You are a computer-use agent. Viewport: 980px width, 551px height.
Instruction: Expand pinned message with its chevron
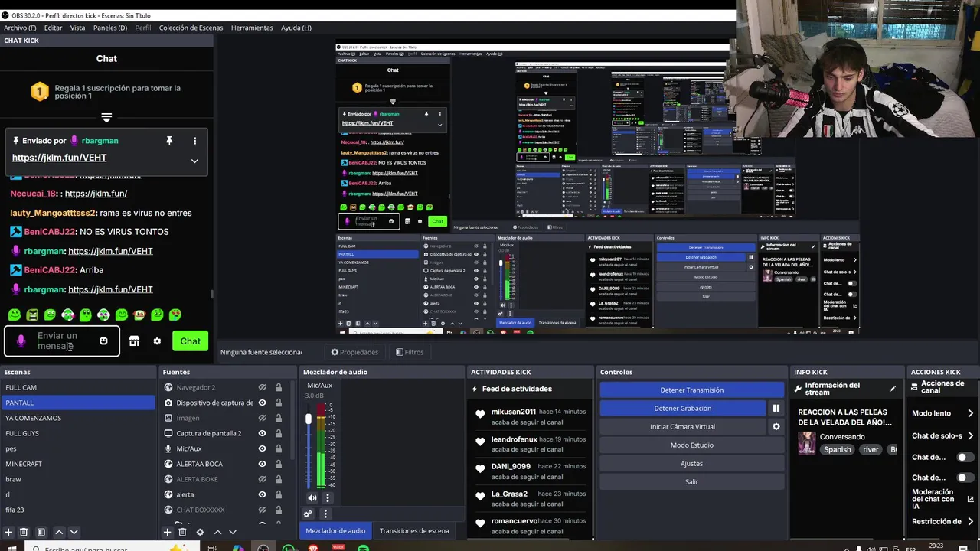194,161
